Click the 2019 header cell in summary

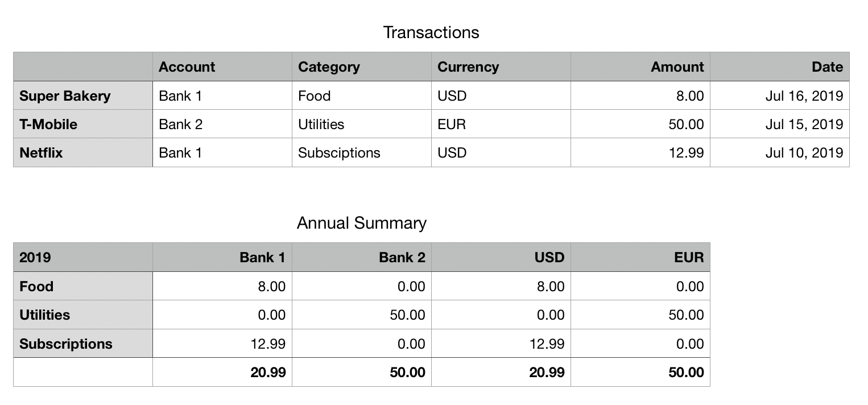(83, 257)
